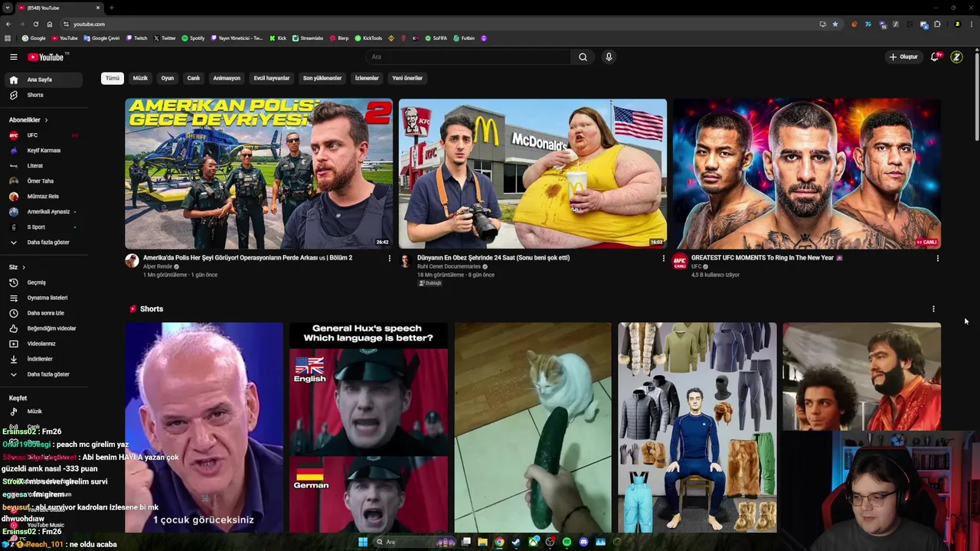Open Streamlabs bookmark in bookmarks bar

pos(308,38)
